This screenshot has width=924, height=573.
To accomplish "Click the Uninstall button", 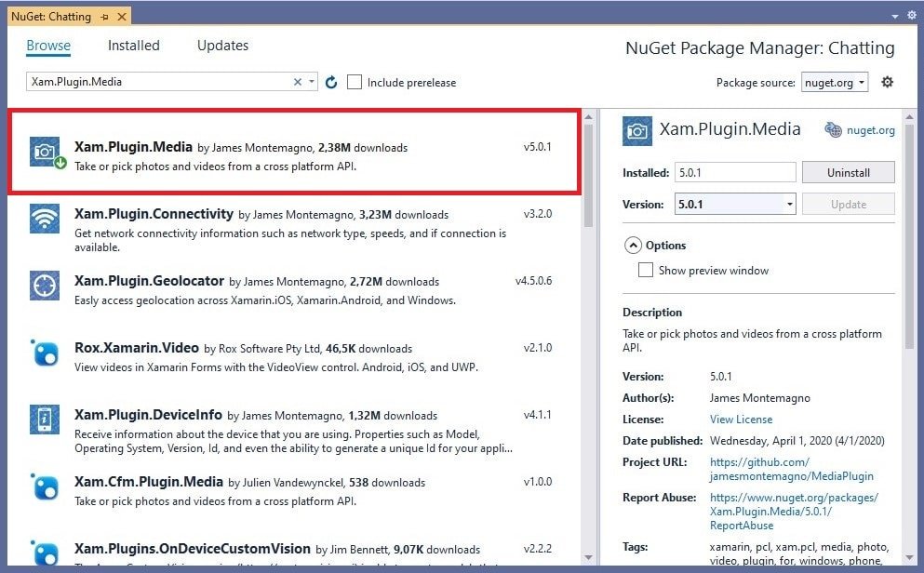I will click(848, 172).
